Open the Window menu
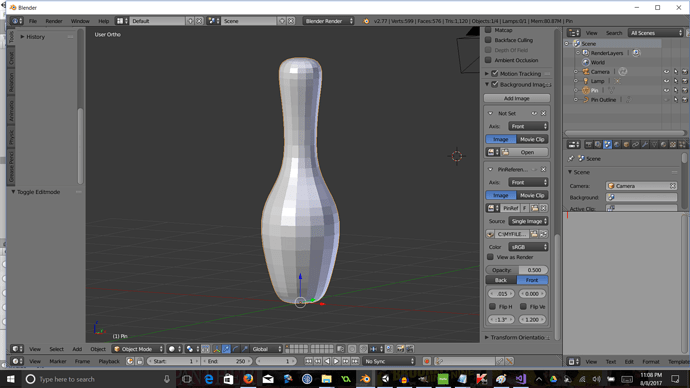The height and width of the screenshot is (388, 690). [80, 21]
